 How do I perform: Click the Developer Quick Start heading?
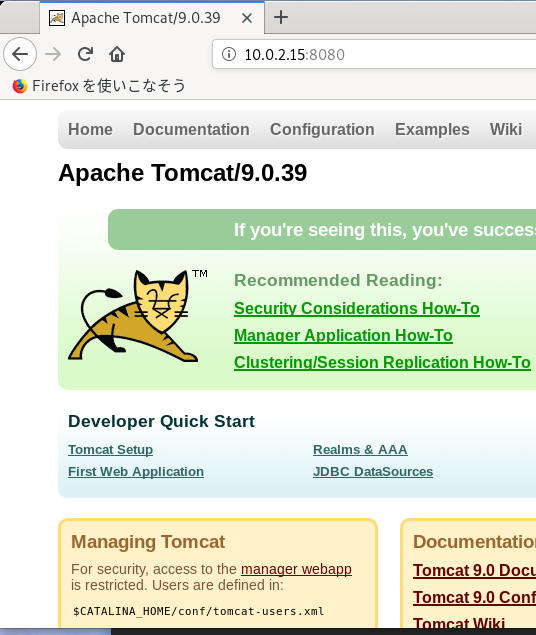point(161,421)
